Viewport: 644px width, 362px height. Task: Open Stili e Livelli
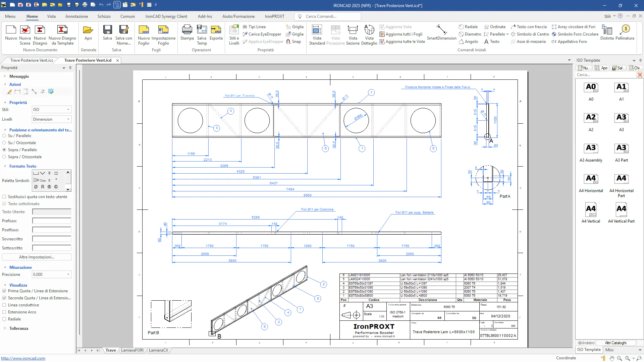[234, 35]
